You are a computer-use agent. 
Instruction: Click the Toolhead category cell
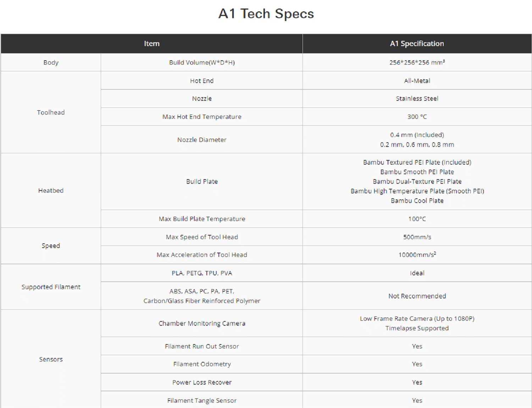51,112
